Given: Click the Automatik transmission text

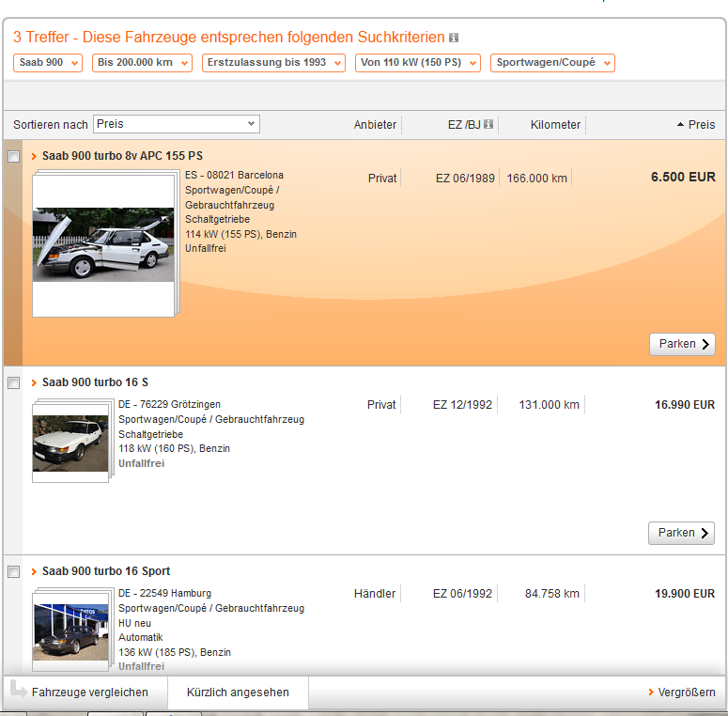Looking at the screenshot, I should pyautogui.click(x=141, y=637).
